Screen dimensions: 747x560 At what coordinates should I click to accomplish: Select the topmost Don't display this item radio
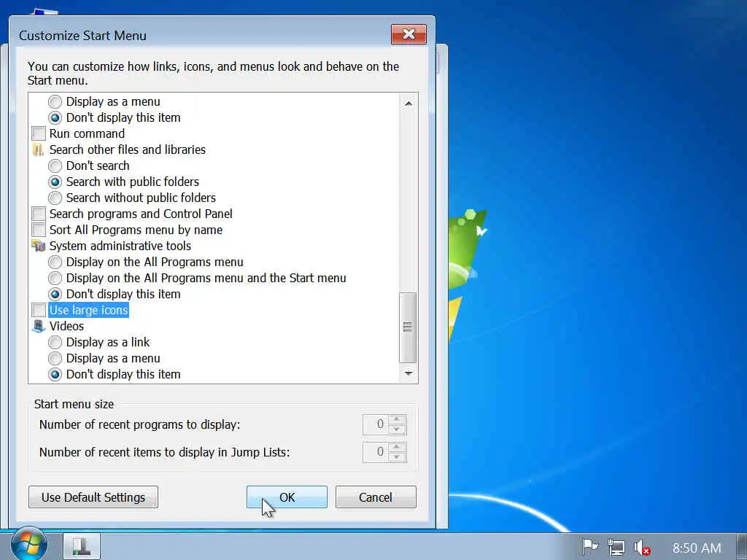coord(55,117)
